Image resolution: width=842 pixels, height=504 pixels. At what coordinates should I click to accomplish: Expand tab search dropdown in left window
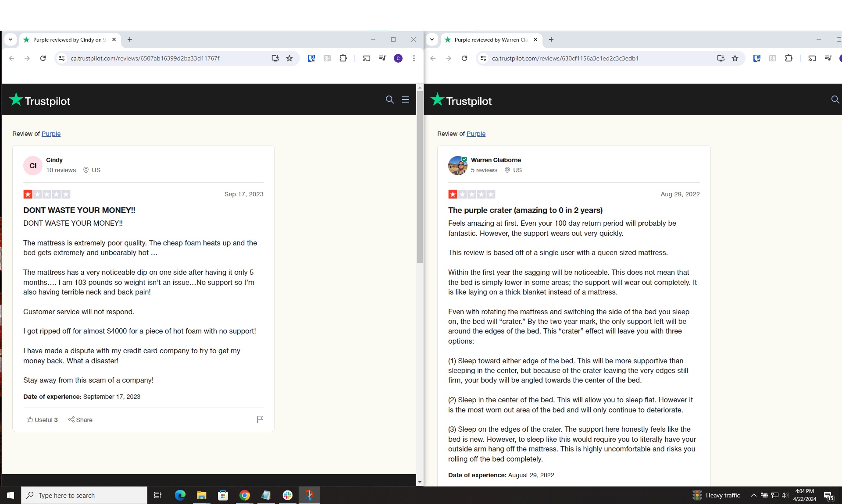coord(11,39)
